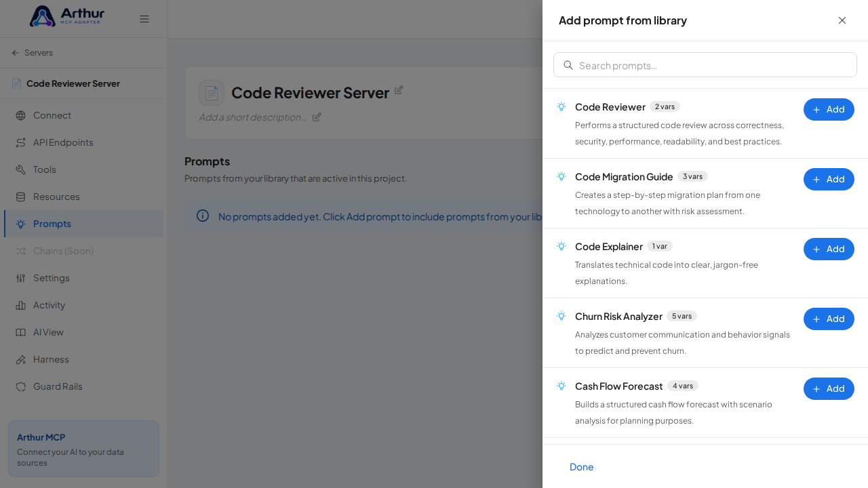Open the Connect globe icon
Screen dimensions: 868x488
tap(20, 115)
